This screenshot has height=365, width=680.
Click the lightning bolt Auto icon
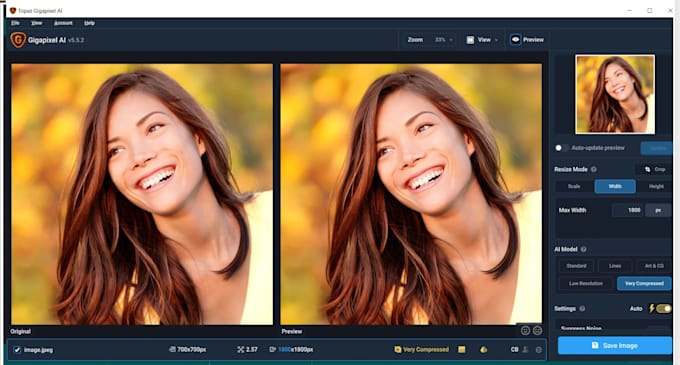651,308
